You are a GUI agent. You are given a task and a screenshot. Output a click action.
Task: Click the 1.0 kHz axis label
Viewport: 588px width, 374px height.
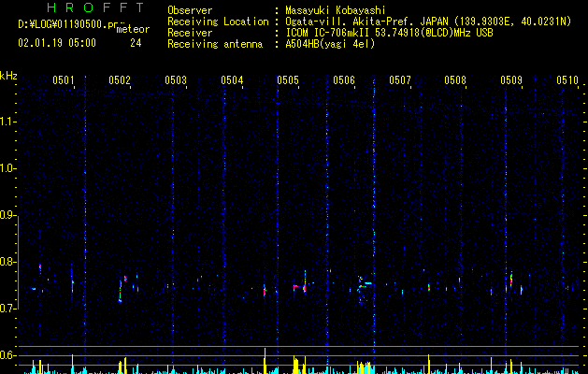pos(8,168)
